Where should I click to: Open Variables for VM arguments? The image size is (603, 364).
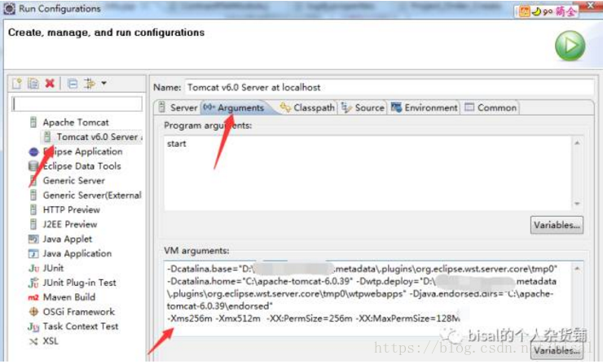click(557, 350)
